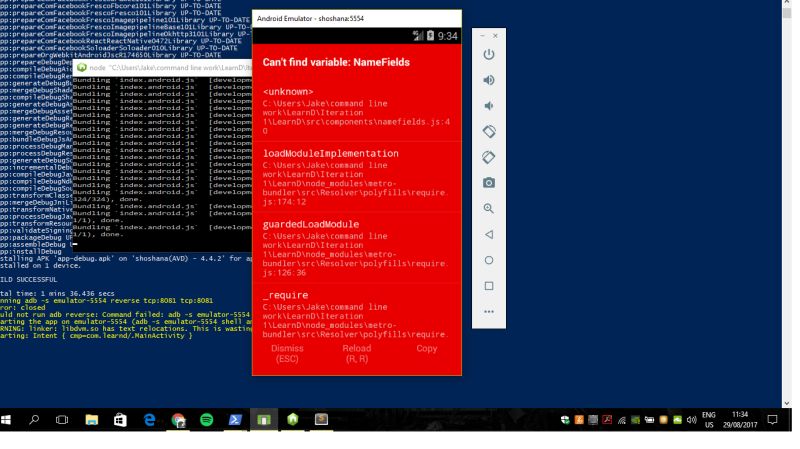
Task: Tap the guardedLoadModule stack frame
Action: (x=357, y=247)
